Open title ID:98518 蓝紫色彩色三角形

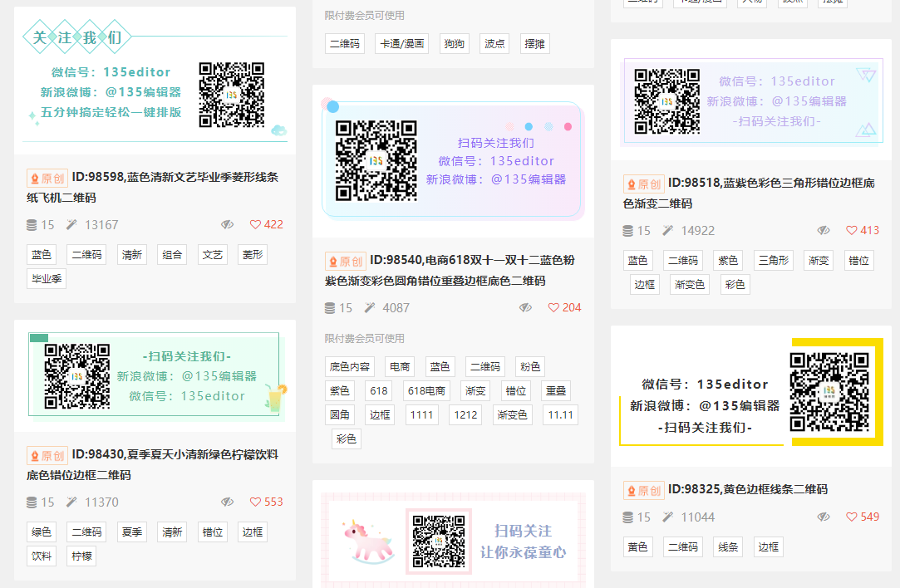pos(749,193)
